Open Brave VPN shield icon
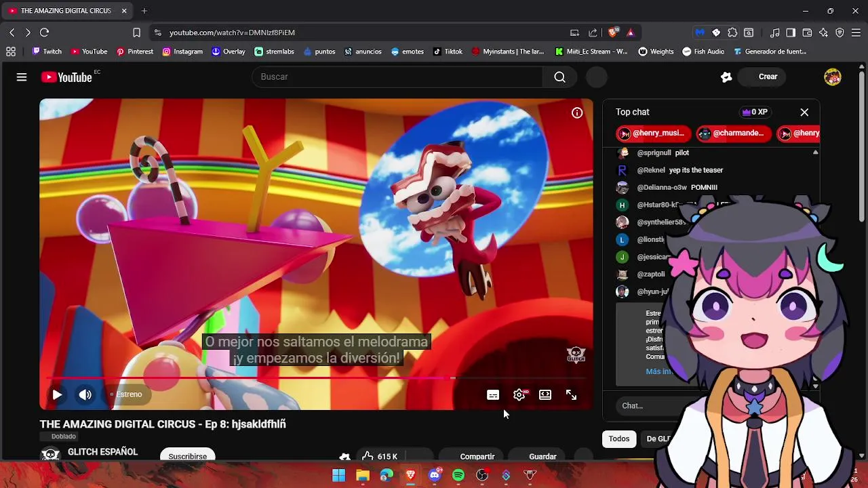868x488 pixels. 840,33
